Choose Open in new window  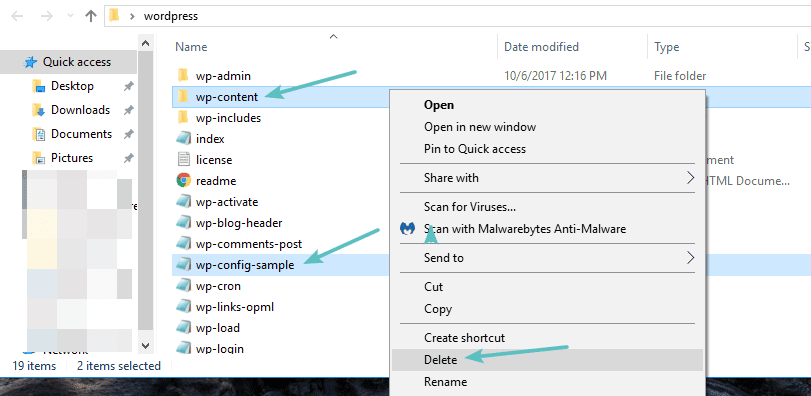549,127
